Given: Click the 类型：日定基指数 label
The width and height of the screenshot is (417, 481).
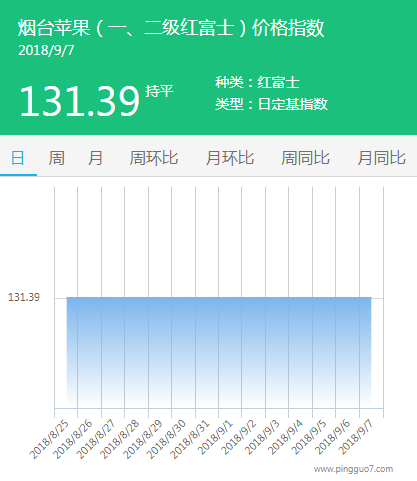Looking at the screenshot, I should [x=271, y=104].
